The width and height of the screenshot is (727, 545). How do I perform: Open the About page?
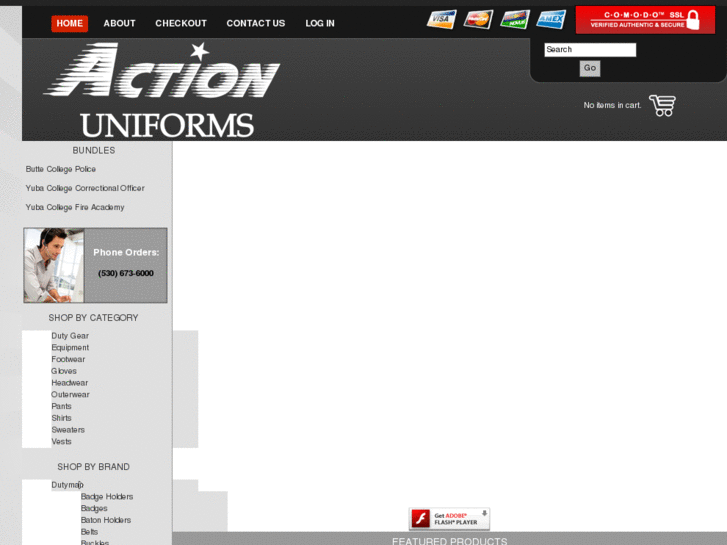119,24
